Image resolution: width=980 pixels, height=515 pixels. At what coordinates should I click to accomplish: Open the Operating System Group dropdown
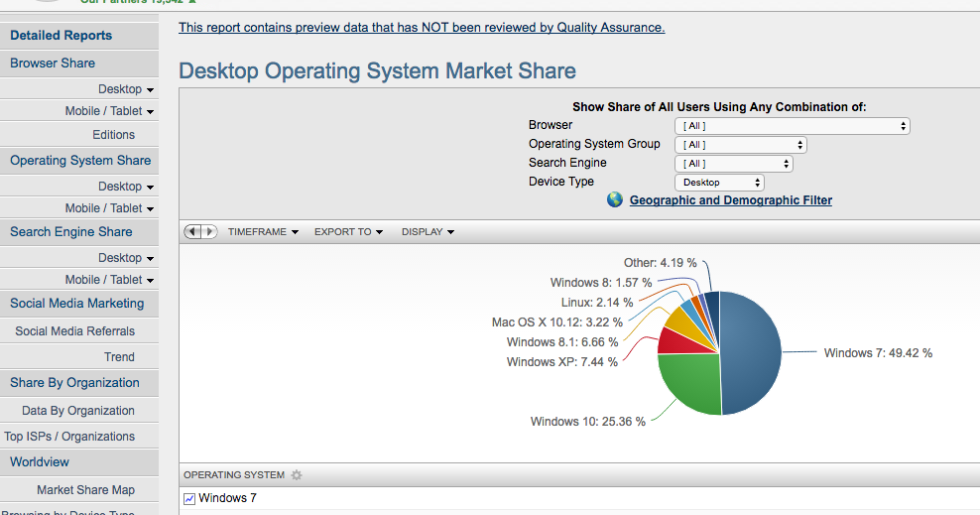pyautogui.click(x=741, y=144)
